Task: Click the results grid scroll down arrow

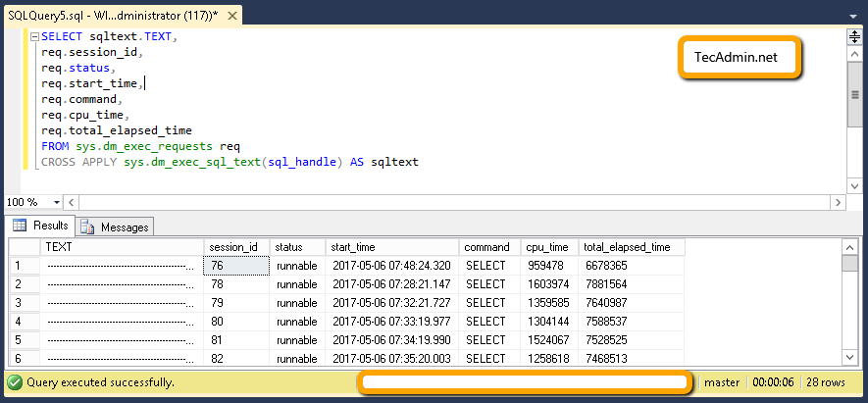Action: pos(848,357)
